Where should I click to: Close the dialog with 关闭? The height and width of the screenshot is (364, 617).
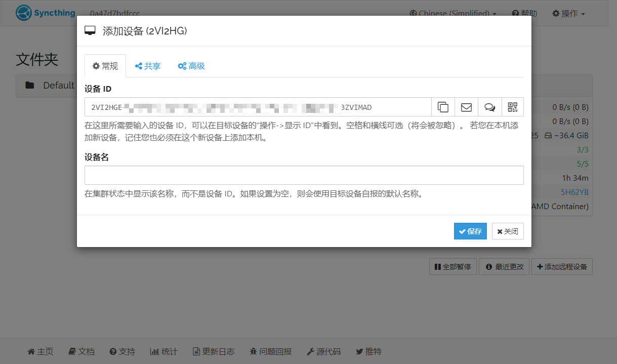[x=508, y=231]
